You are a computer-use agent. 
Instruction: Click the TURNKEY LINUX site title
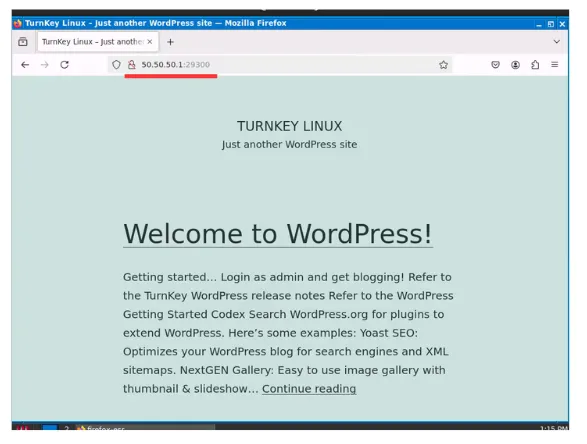pos(289,126)
